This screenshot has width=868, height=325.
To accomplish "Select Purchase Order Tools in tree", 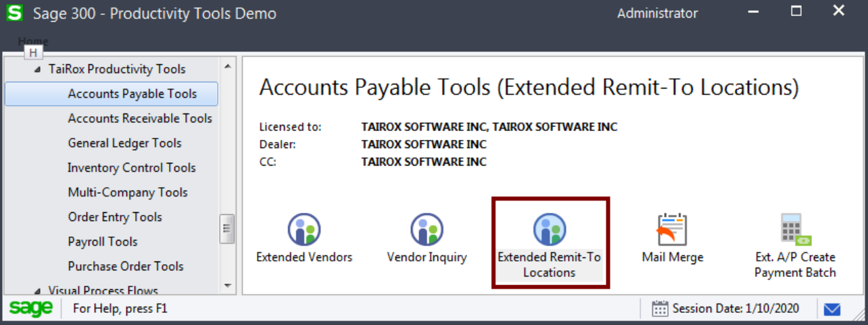I will click(126, 266).
